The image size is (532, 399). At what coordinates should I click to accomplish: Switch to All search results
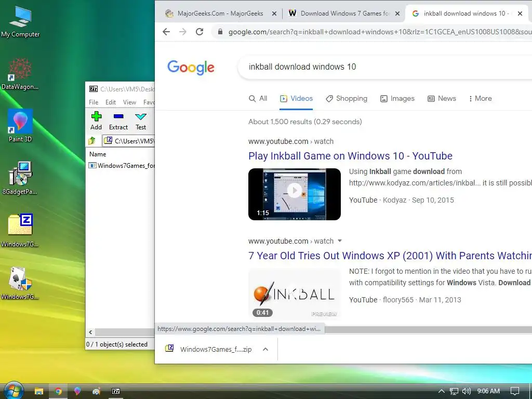(258, 99)
